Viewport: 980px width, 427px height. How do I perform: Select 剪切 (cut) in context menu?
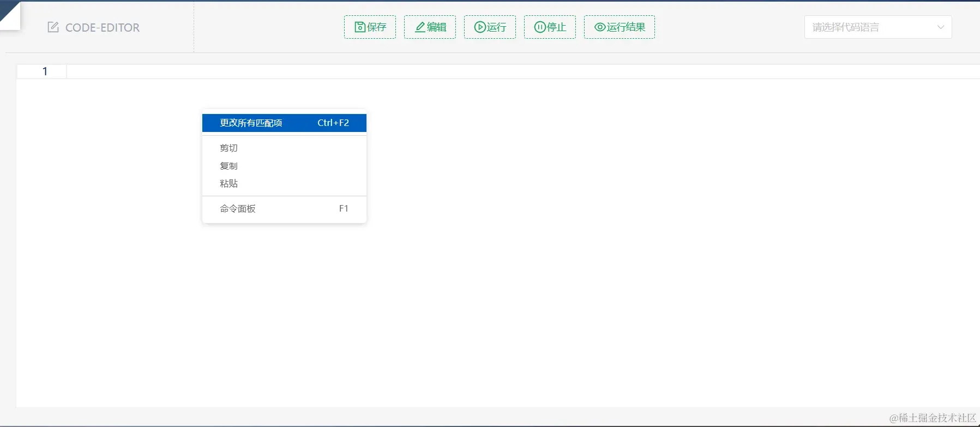point(284,148)
